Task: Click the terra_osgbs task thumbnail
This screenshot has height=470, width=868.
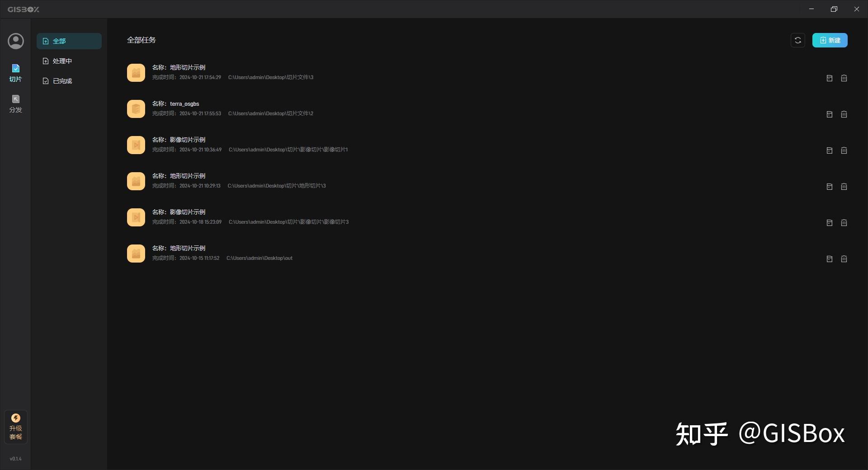Action: [136, 109]
